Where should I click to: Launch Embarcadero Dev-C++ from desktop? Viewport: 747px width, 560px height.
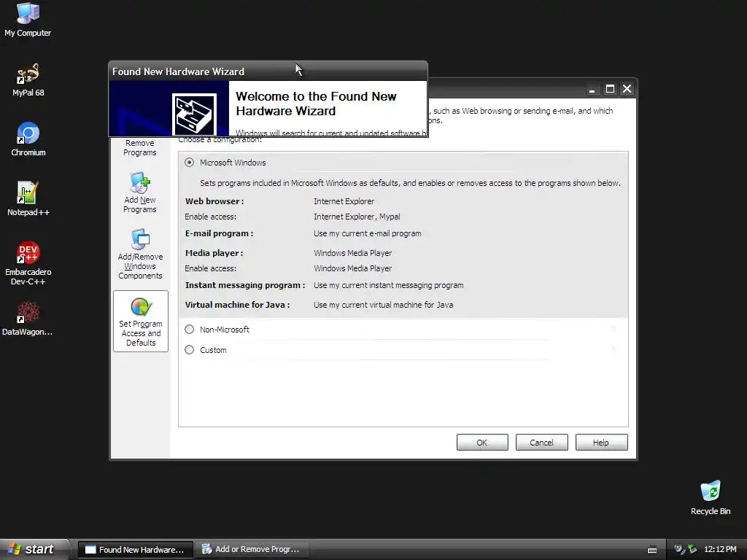28,262
